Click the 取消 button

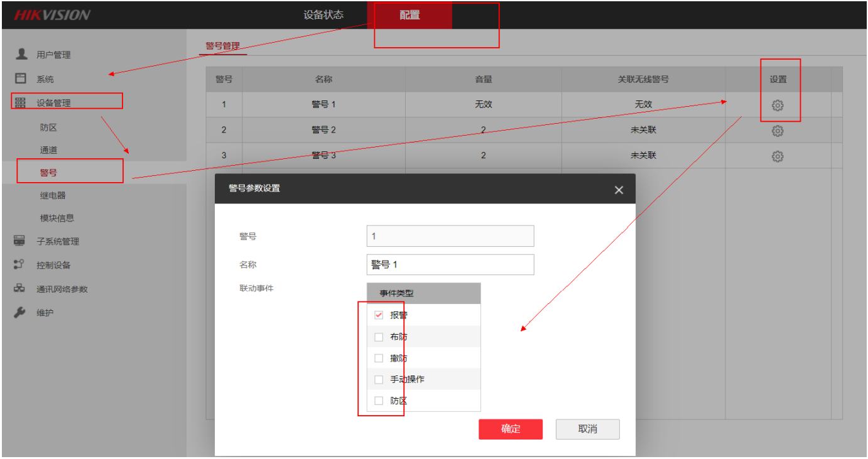click(588, 429)
